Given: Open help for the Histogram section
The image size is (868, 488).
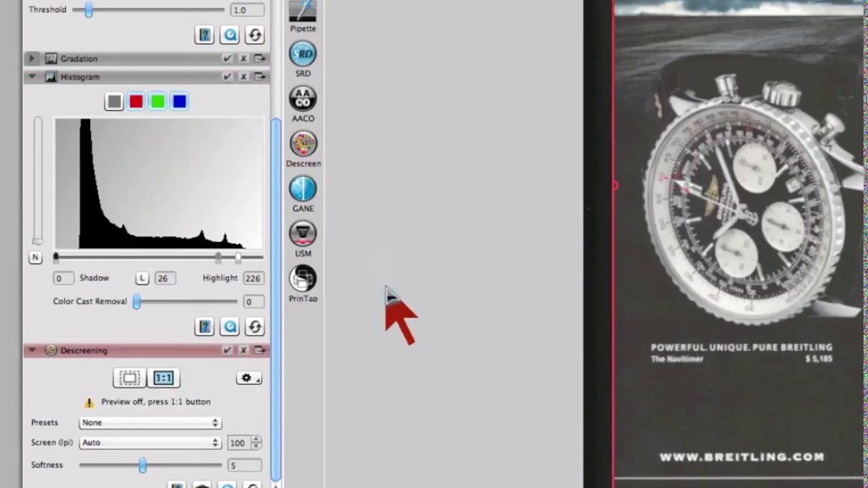Looking at the screenshot, I should [204, 327].
